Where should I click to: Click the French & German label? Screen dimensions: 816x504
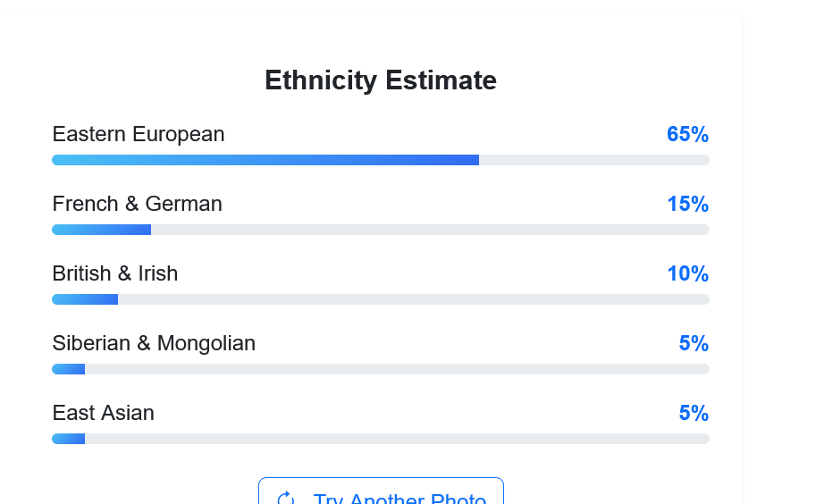pos(137,204)
